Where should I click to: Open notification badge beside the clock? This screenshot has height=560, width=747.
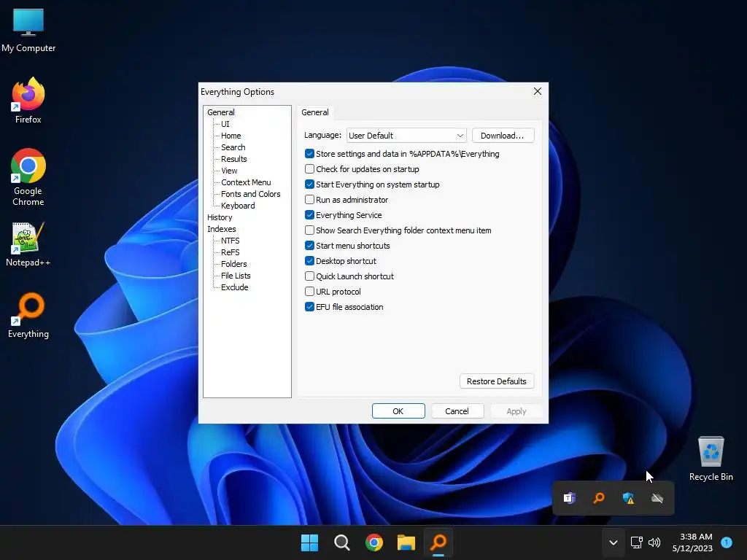pyautogui.click(x=727, y=542)
